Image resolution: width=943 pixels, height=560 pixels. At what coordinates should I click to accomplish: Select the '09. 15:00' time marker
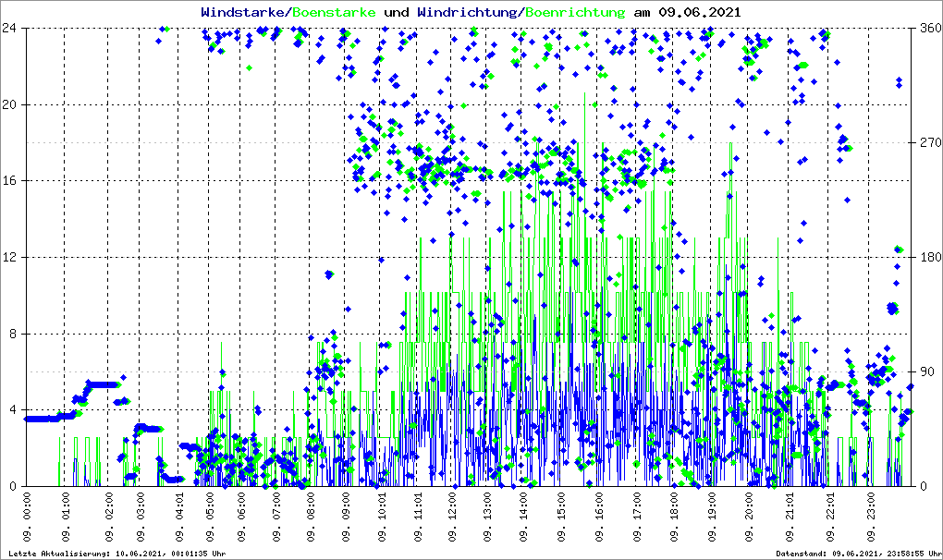pos(560,519)
